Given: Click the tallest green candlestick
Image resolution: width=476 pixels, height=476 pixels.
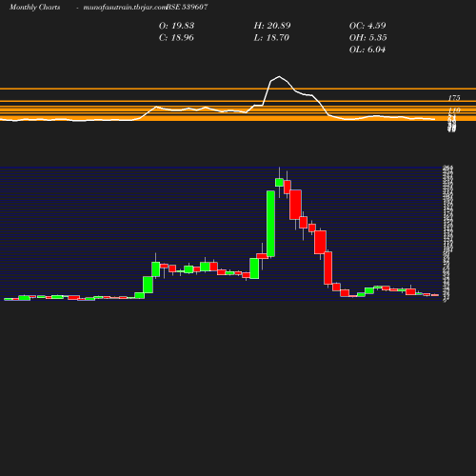Looking at the screenshot, I should 270,224.
